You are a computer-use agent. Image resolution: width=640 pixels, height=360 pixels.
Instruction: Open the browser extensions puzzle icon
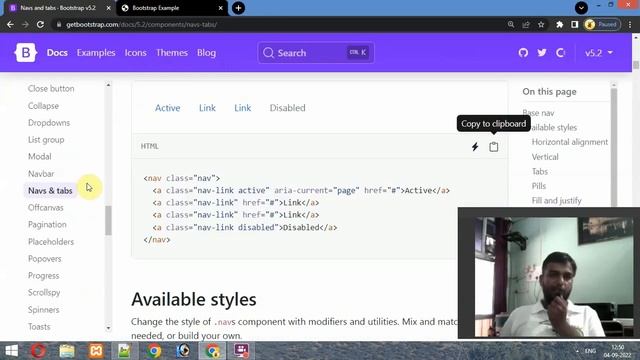coord(560,24)
